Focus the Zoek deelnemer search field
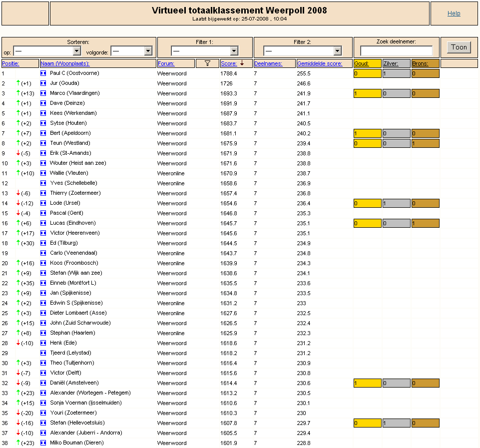Screen dimensions: 480x448 tap(396, 51)
